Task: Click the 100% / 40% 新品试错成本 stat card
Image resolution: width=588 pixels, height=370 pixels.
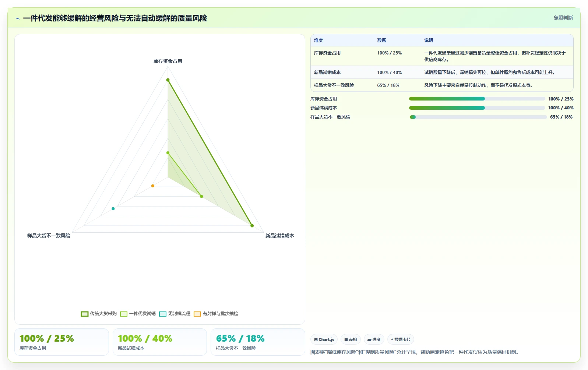Action: pyautogui.click(x=159, y=342)
